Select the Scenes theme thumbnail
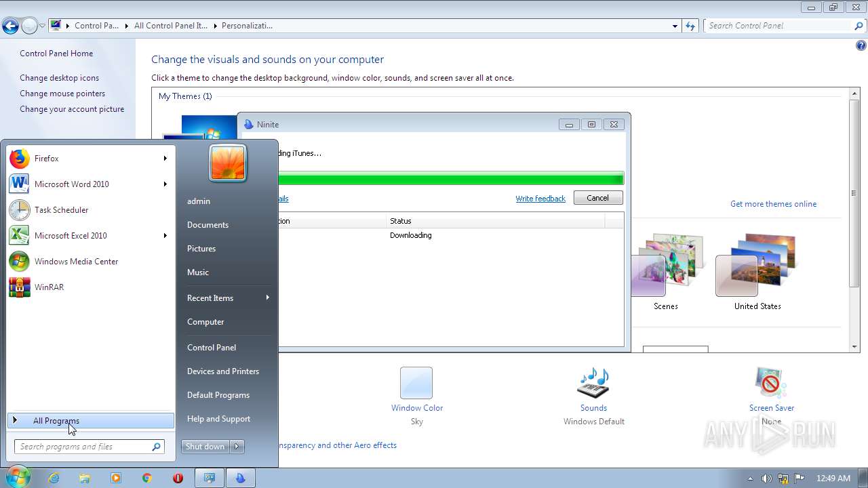This screenshot has height=488, width=868. [669, 265]
